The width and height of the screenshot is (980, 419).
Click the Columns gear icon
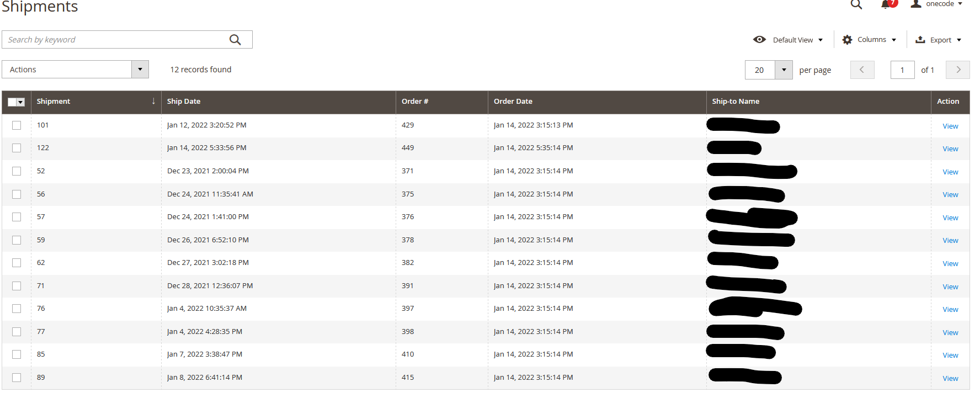click(848, 40)
